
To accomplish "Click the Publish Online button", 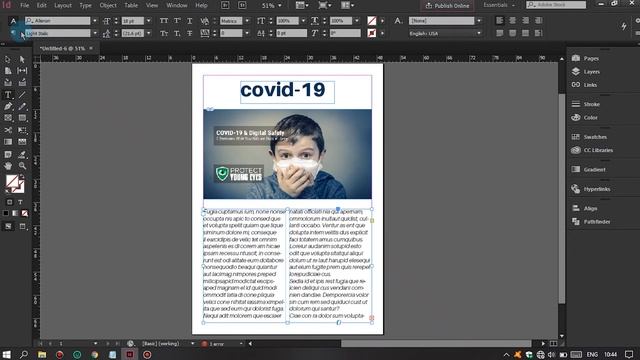I will coord(447,6).
